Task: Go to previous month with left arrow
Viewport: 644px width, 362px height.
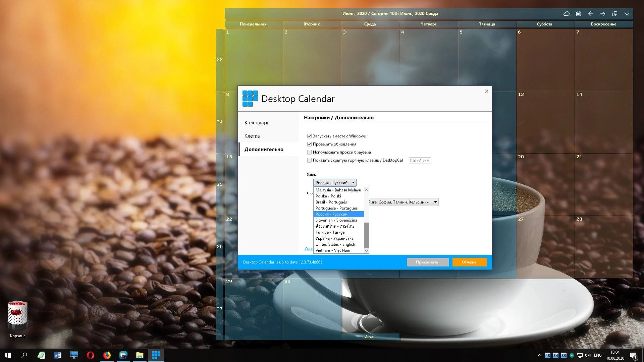Action: tap(591, 14)
